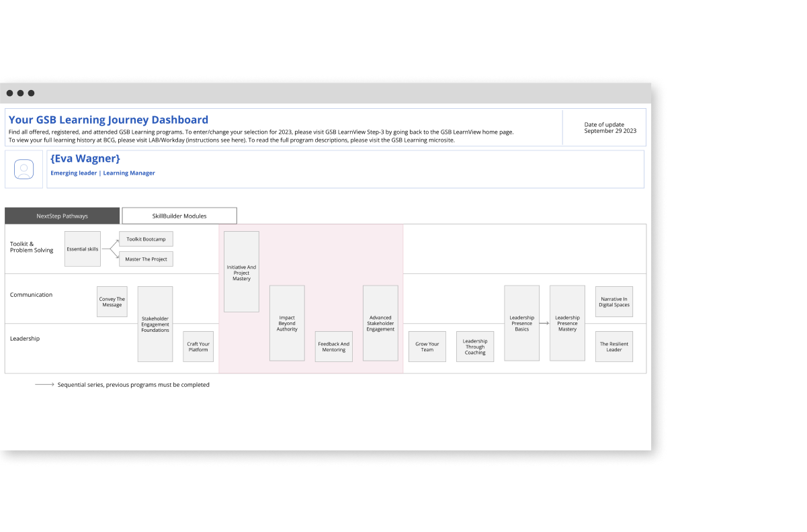
Task: Open the Leadership Presence Mastery program
Action: click(567, 323)
